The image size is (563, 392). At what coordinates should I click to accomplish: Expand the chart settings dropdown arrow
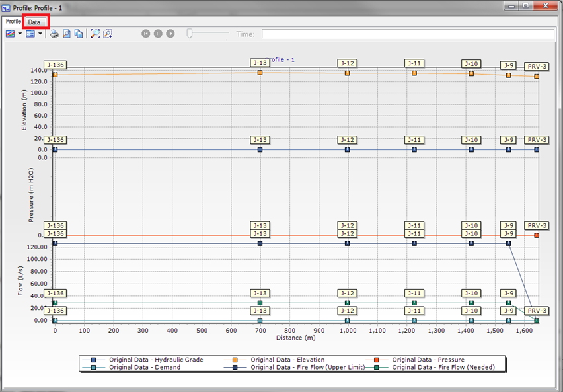[x=20, y=34]
